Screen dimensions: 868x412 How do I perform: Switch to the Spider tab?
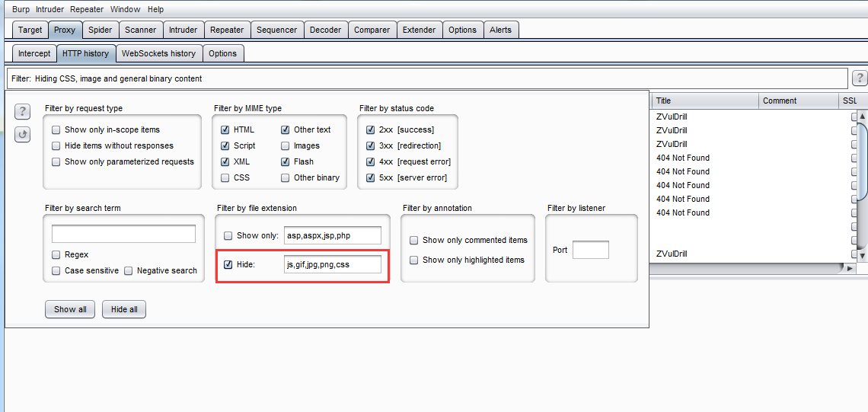click(101, 30)
